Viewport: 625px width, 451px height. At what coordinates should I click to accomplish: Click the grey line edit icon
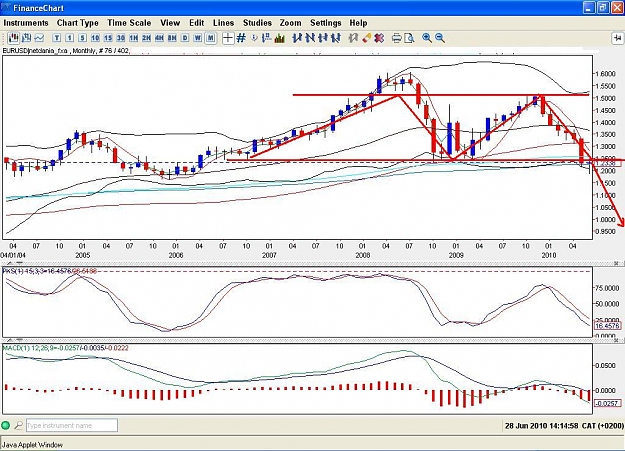[353, 38]
